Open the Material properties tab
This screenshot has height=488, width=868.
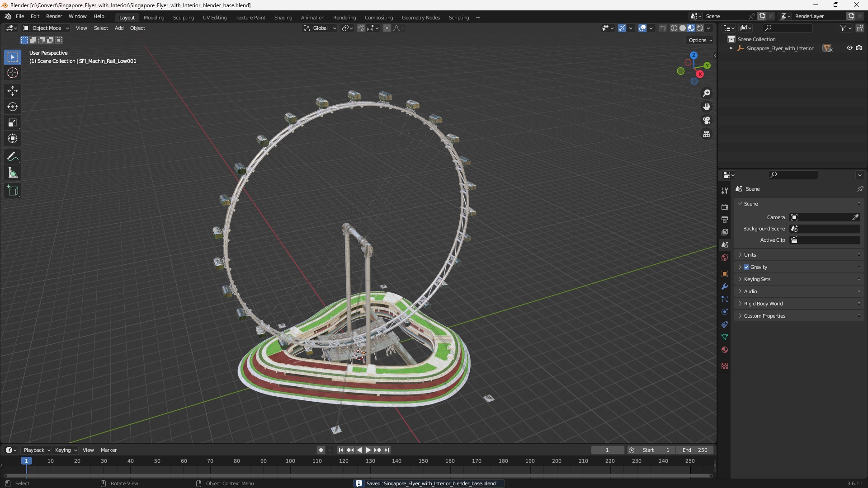point(725,350)
